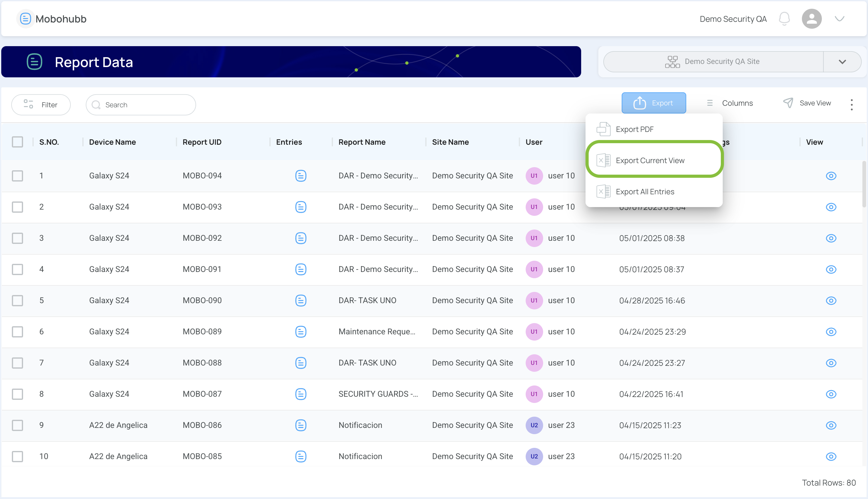Image resolution: width=868 pixels, height=499 pixels.
Task: View report MOBO-094 via eye icon
Action: point(831,176)
